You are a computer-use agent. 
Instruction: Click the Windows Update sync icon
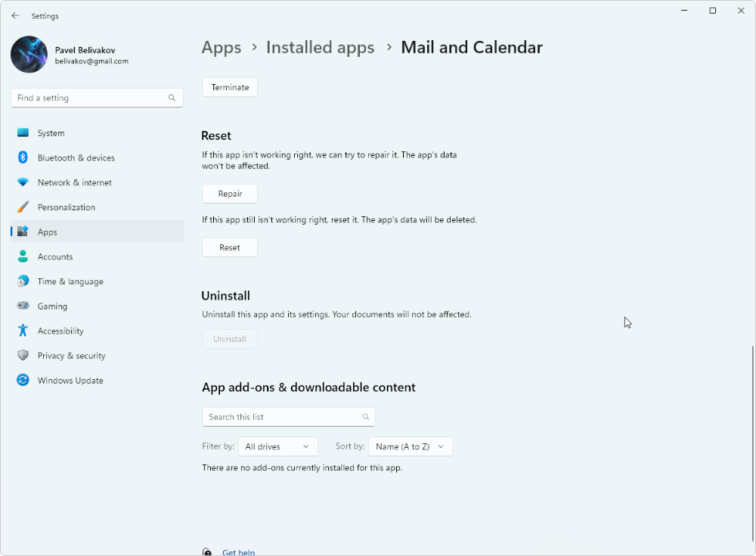[23, 380]
